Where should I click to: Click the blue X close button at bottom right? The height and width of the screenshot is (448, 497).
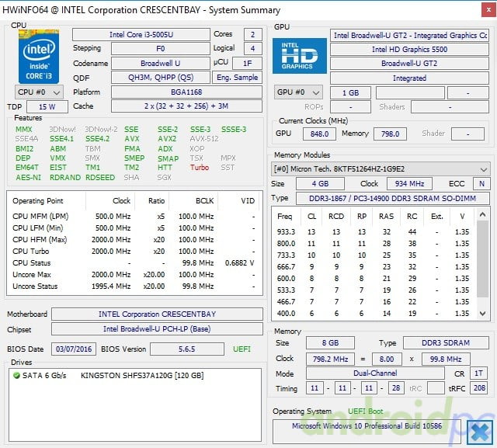click(480, 432)
